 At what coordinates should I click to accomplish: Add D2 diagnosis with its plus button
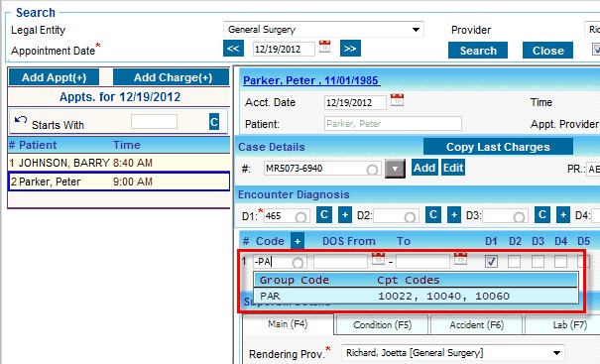[x=454, y=215]
